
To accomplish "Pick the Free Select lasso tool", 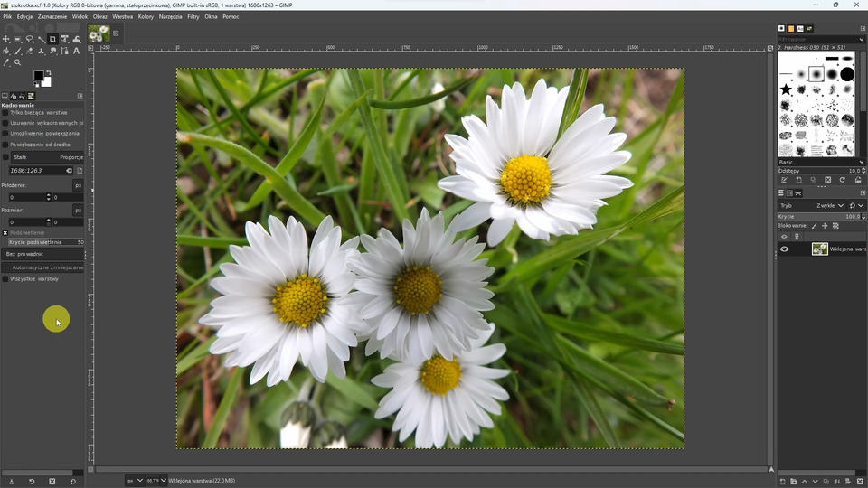I will [30, 39].
